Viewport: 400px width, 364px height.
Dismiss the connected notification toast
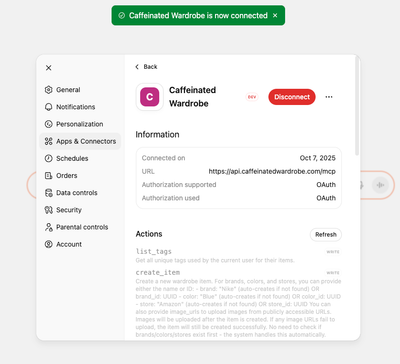pyautogui.click(x=275, y=15)
